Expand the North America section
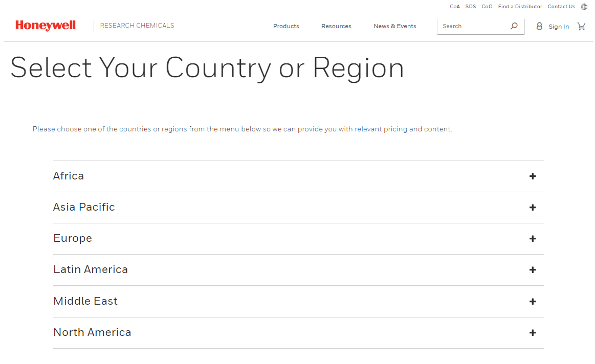This screenshot has width=595, height=364. (x=92, y=332)
